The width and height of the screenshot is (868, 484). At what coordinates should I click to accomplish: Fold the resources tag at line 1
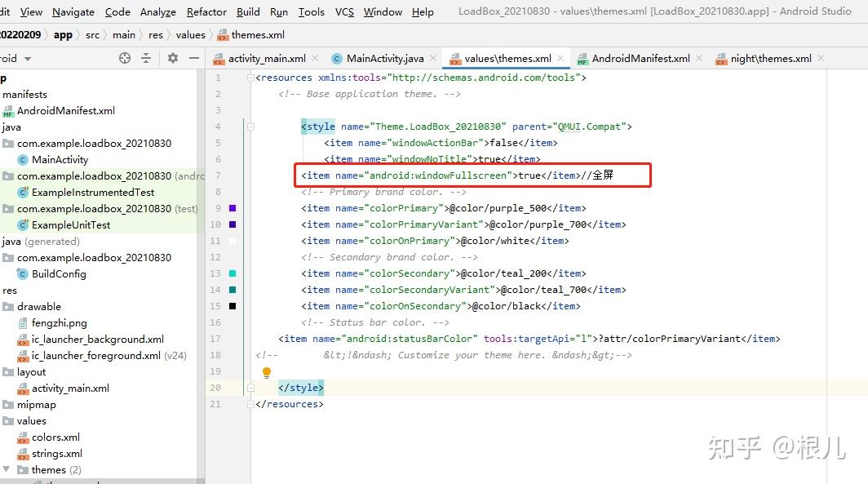[250, 78]
